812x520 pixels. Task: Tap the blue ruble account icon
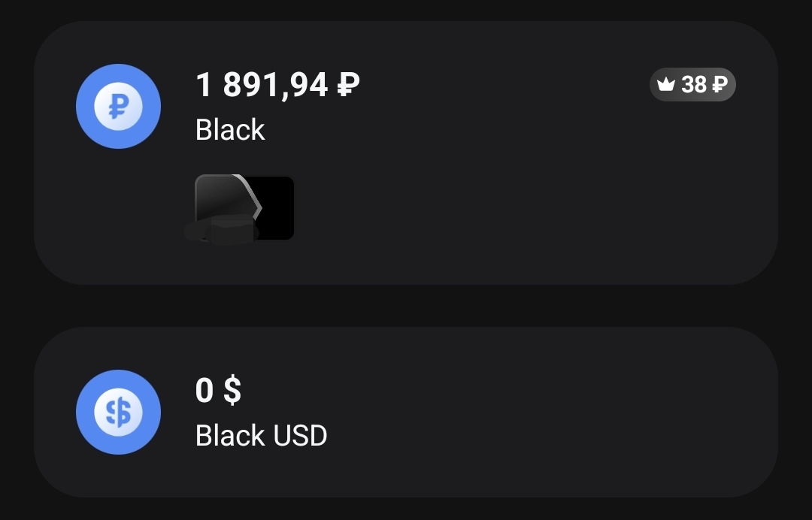tap(118, 106)
